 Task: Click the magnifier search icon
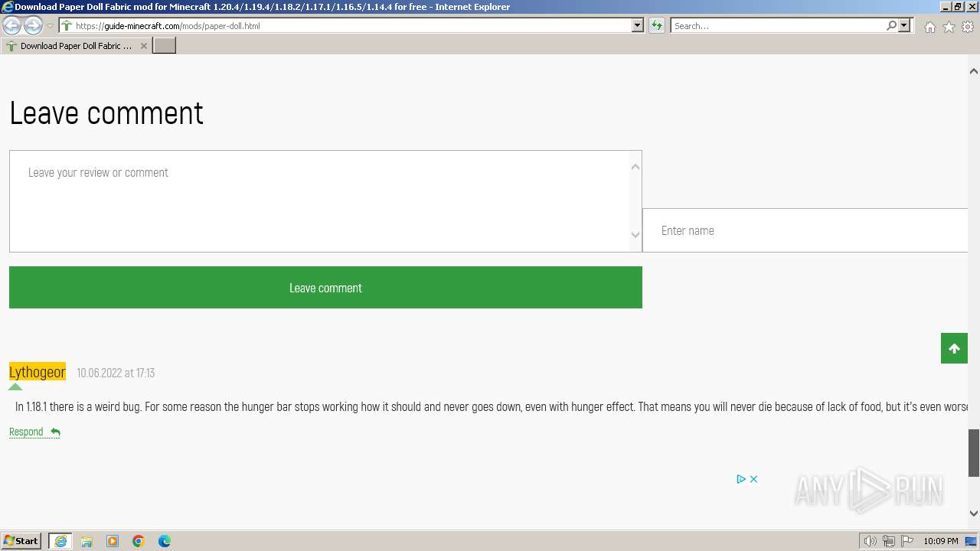pyautogui.click(x=891, y=26)
